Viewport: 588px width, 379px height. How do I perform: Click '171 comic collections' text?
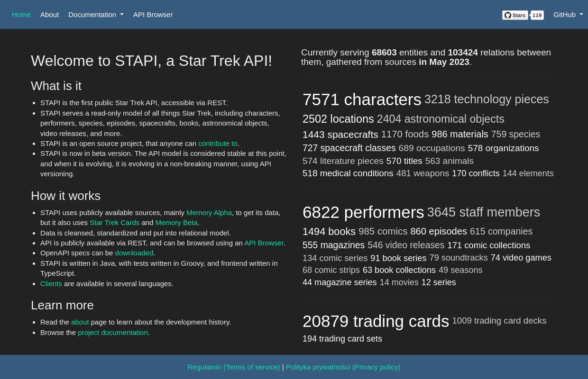click(489, 245)
